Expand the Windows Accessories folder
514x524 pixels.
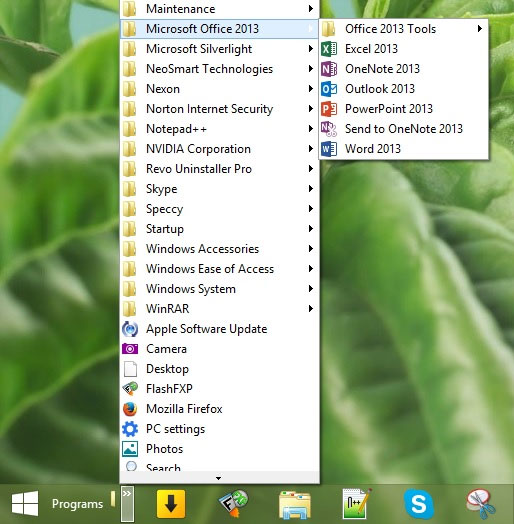coord(219,249)
